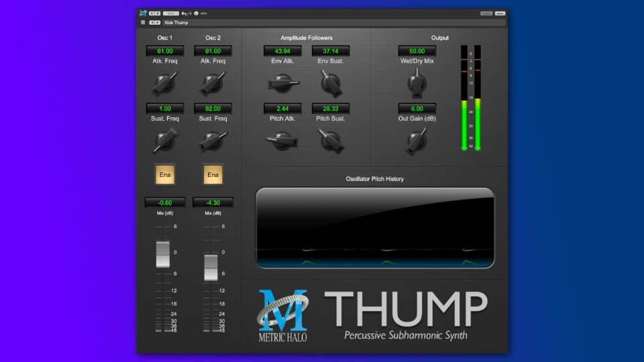
Task: Click the circular info icon in toolbar
Action: [197, 13]
